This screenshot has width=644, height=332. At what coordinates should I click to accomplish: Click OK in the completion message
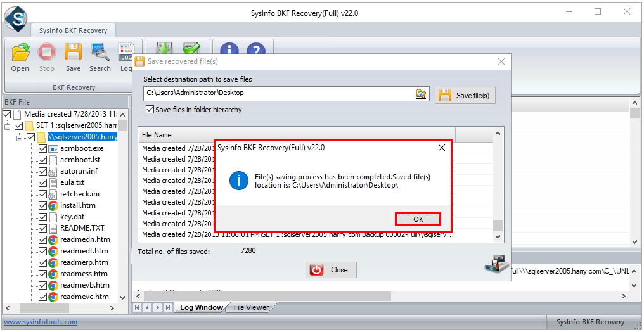418,220
